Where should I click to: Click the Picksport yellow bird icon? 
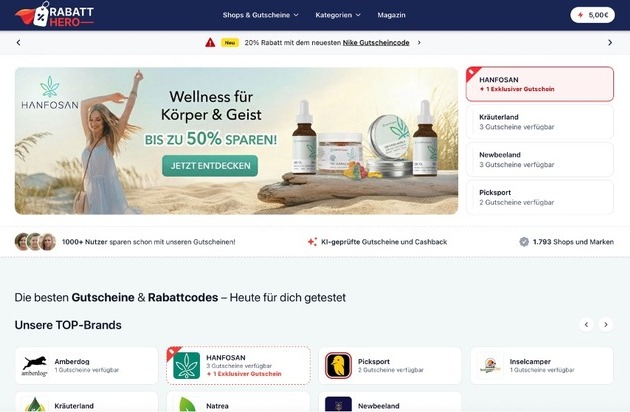pyautogui.click(x=338, y=365)
